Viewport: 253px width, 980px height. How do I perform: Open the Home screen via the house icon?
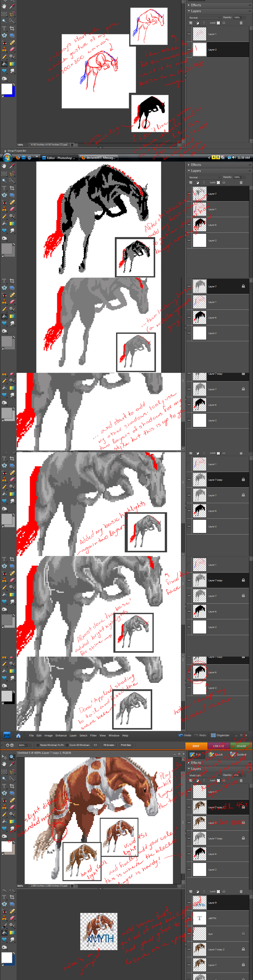pyautogui.click(x=18, y=736)
